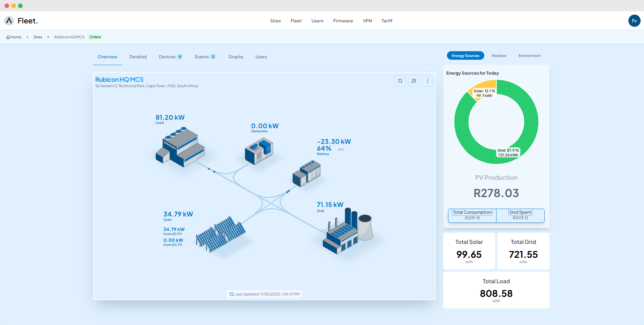The image size is (644, 325).
Task: Click the Last Updated timestamp badge
Action: coord(264,294)
